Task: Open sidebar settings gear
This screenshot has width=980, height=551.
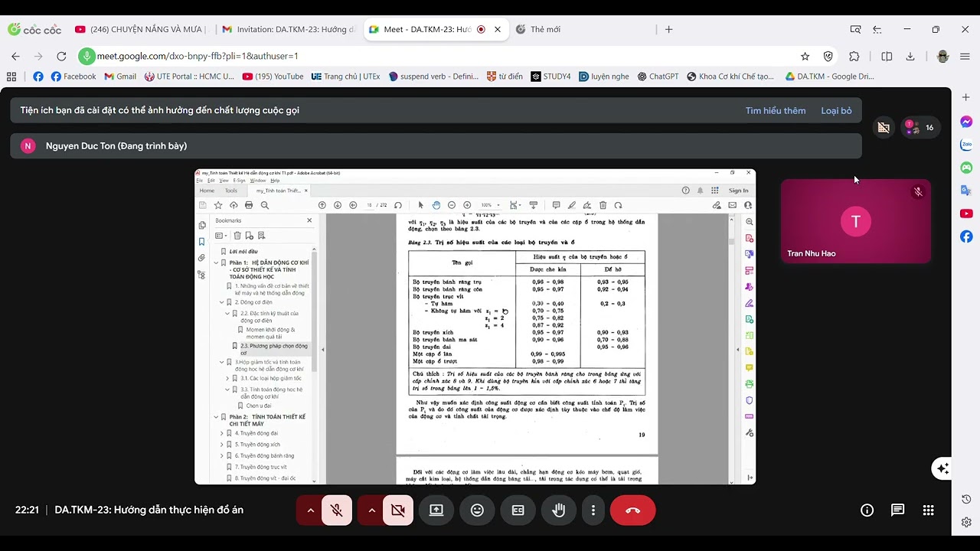Action: [x=966, y=523]
